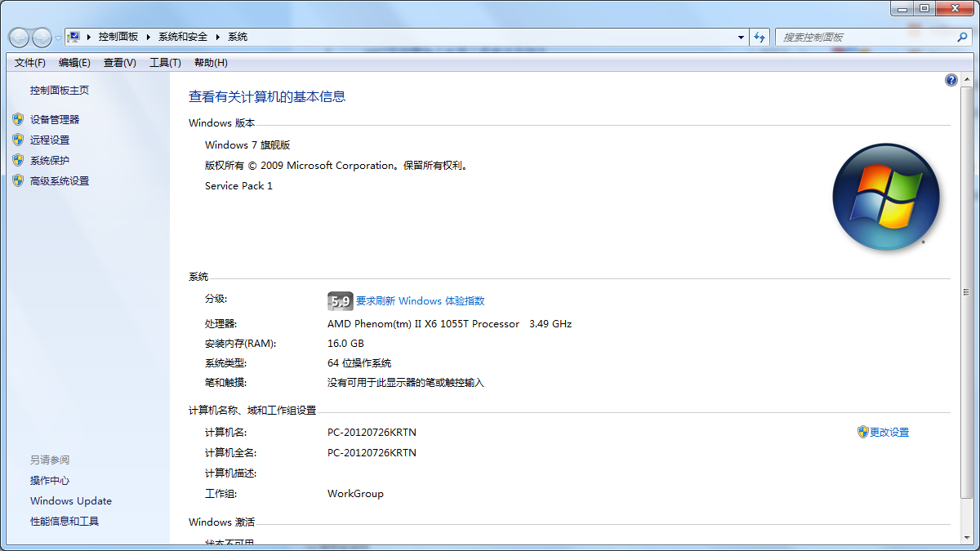The height and width of the screenshot is (551, 980).
Task: Expand arrow after 控制面板 breadcrumb
Action: [149, 37]
